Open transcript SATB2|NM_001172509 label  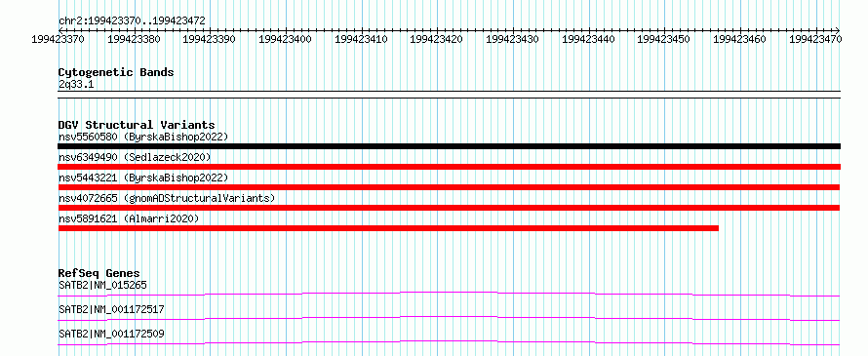click(x=111, y=334)
